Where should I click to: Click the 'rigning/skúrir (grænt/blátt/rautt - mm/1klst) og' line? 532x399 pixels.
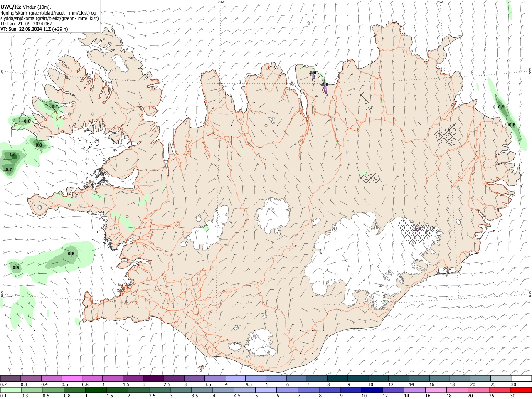coord(48,12)
